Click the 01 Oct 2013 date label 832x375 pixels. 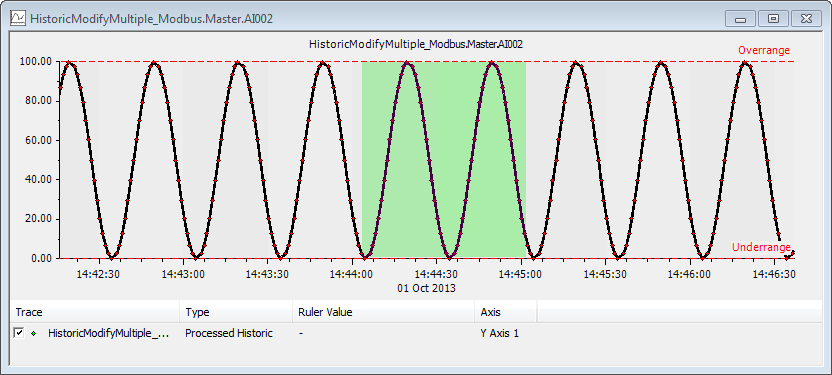pos(426,288)
